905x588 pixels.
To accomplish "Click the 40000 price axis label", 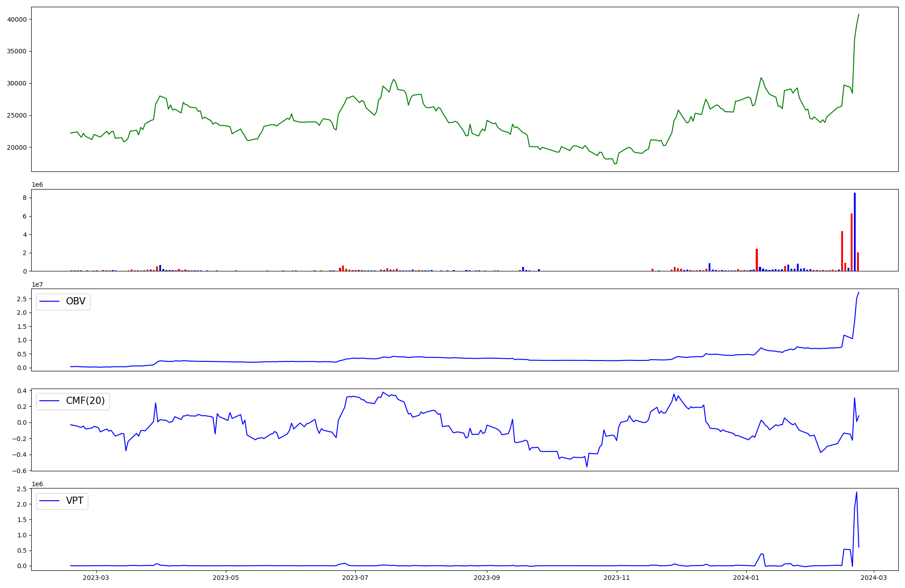I will pos(17,19).
